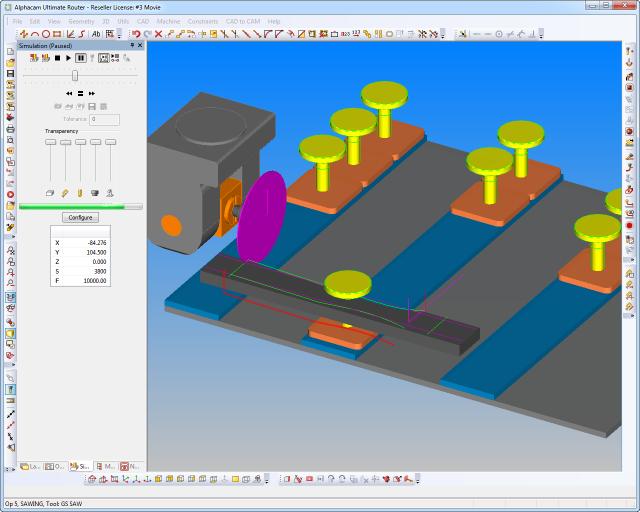This screenshot has height=512, width=640.
Task: Adjust the third Transparency slider for the holder
Action: point(80,142)
